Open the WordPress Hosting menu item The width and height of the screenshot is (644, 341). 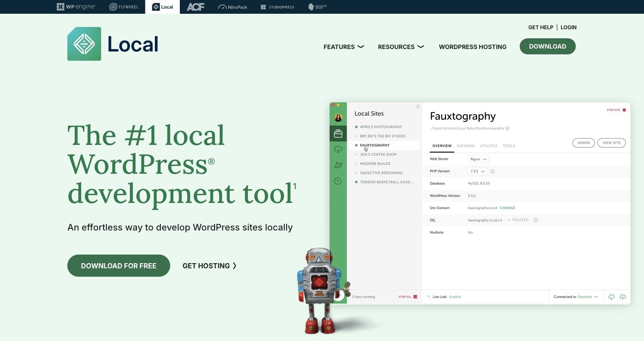(473, 47)
